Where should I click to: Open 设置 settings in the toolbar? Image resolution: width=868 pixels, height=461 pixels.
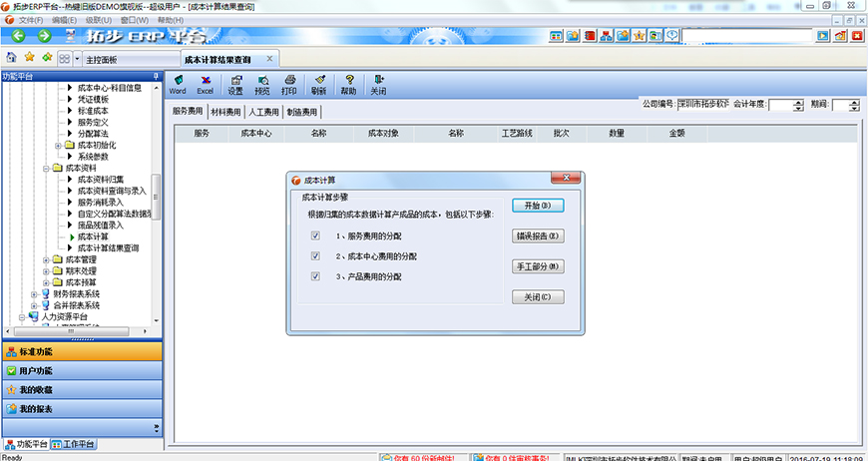235,84
